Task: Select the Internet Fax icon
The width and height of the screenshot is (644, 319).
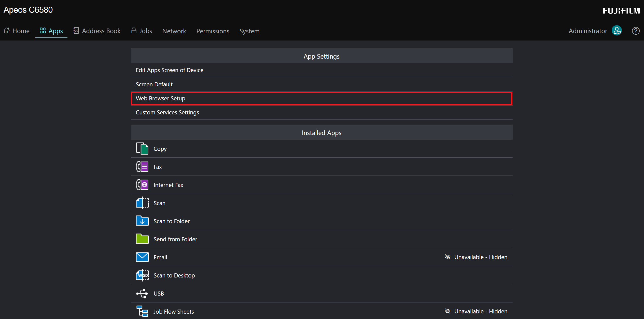Action: 142,185
